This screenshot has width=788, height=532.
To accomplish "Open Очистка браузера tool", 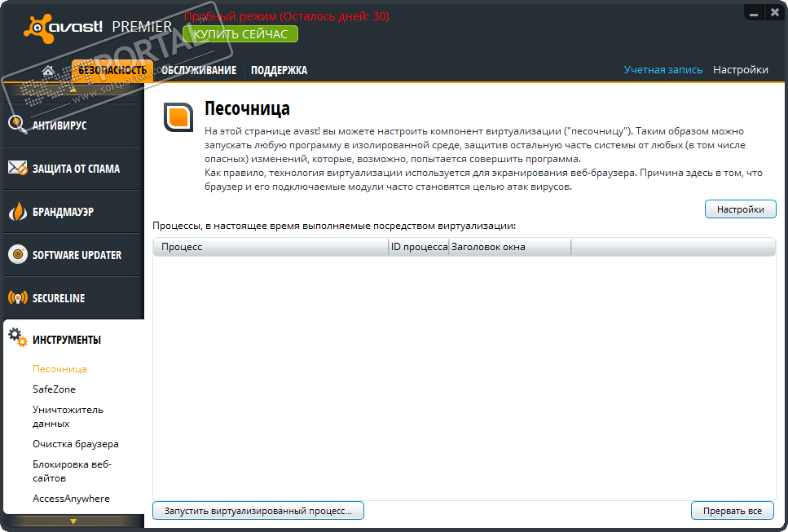I will click(76, 444).
